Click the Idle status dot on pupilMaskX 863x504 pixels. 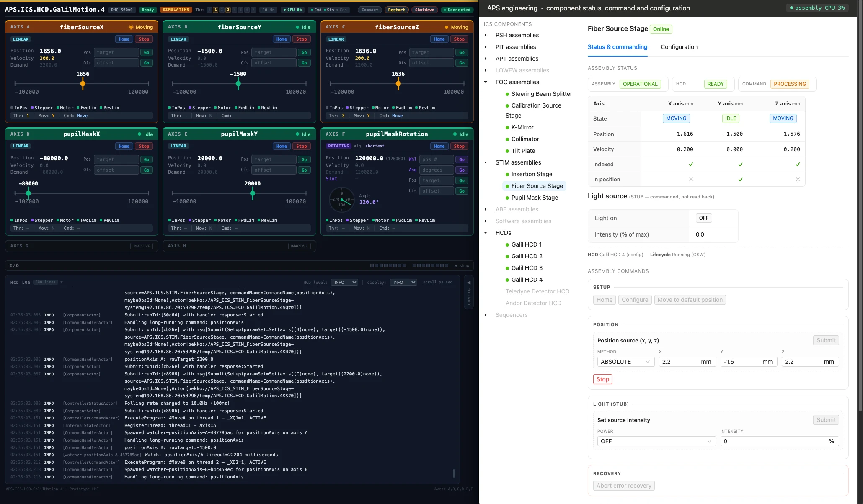point(140,134)
